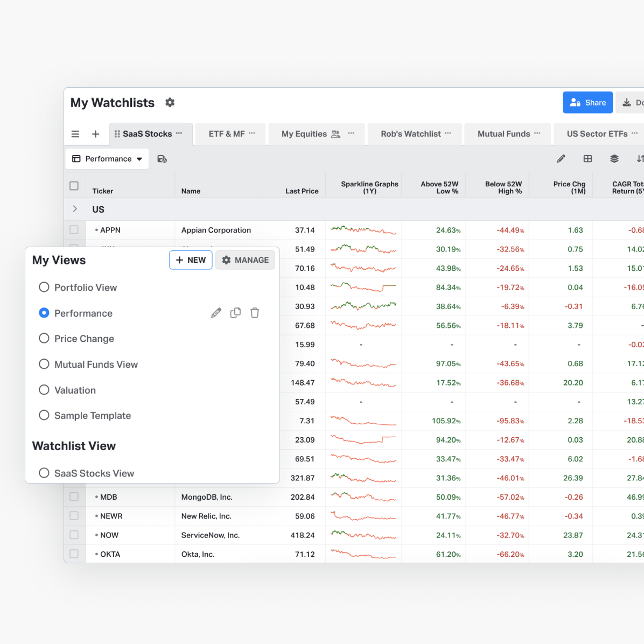Click the hamburger list menu icon

tap(75, 134)
